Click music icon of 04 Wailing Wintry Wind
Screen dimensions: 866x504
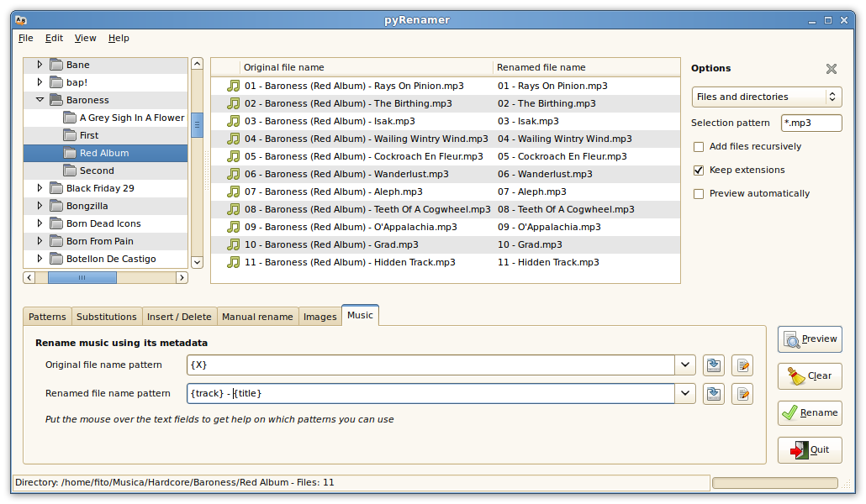click(x=234, y=139)
